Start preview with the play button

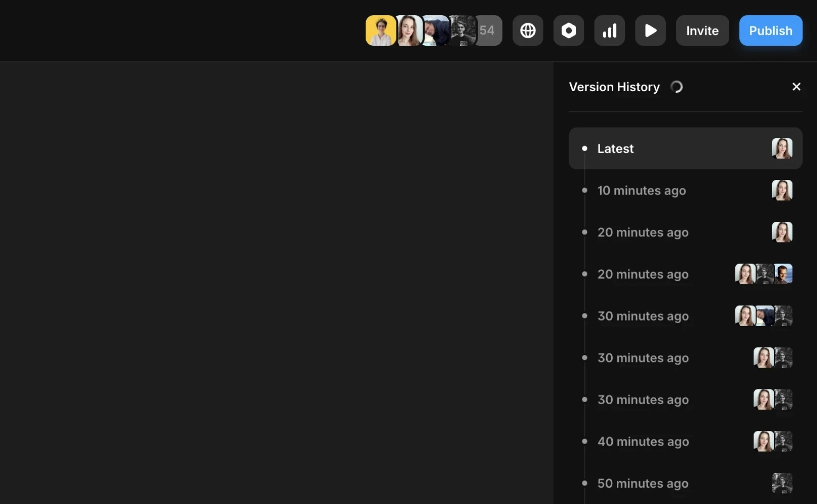tap(650, 31)
